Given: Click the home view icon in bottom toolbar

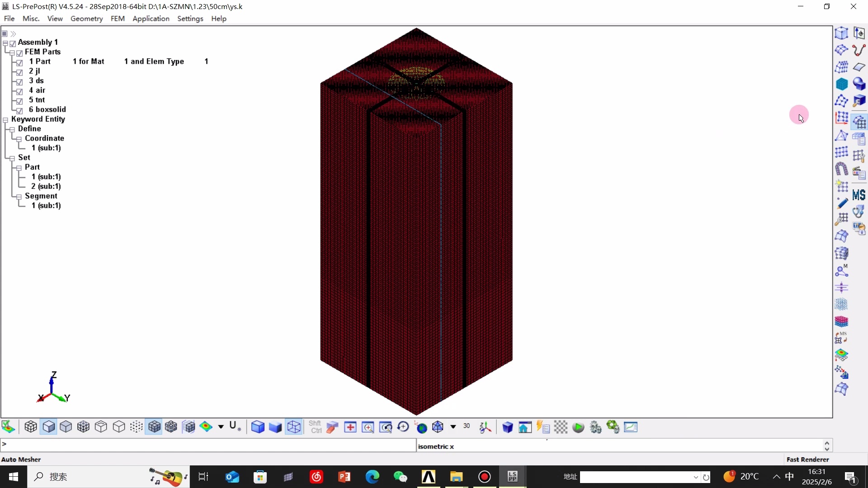Looking at the screenshot, I should (525, 427).
